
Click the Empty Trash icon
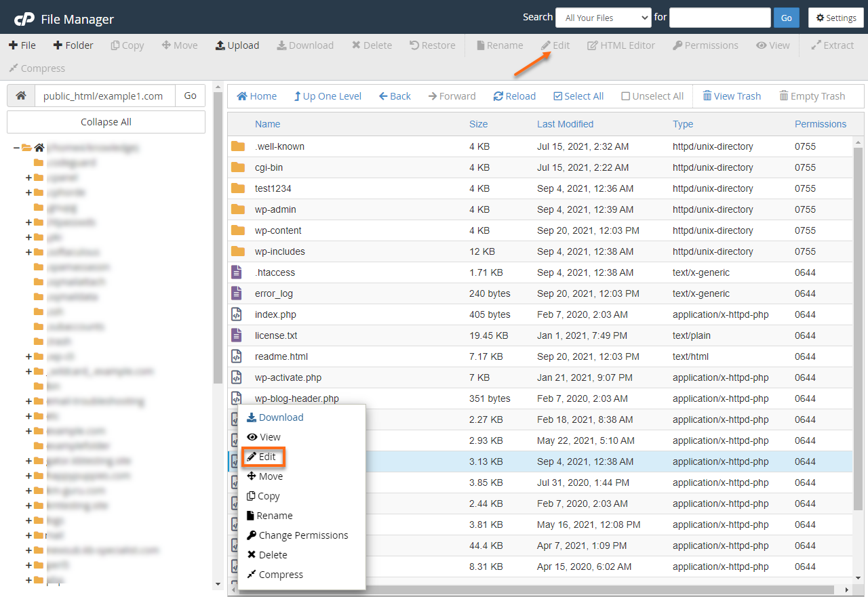click(812, 96)
